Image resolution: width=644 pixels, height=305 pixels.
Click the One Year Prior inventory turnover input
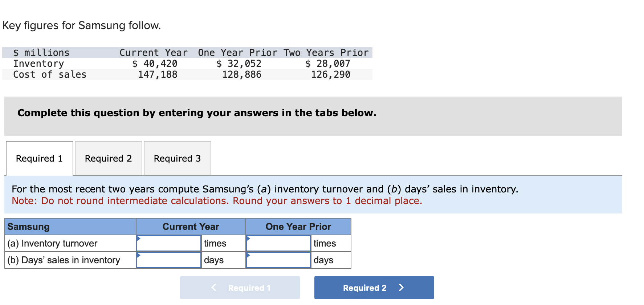click(278, 243)
